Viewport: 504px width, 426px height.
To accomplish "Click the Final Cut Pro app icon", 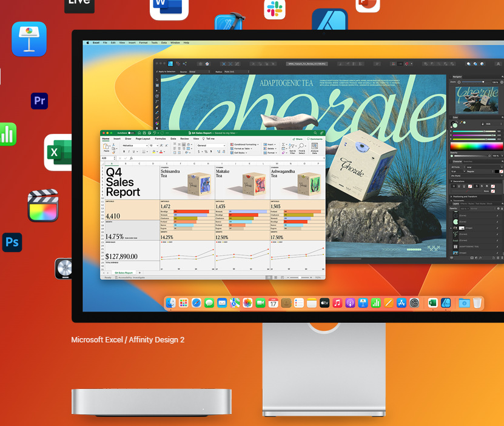I will (x=42, y=205).
